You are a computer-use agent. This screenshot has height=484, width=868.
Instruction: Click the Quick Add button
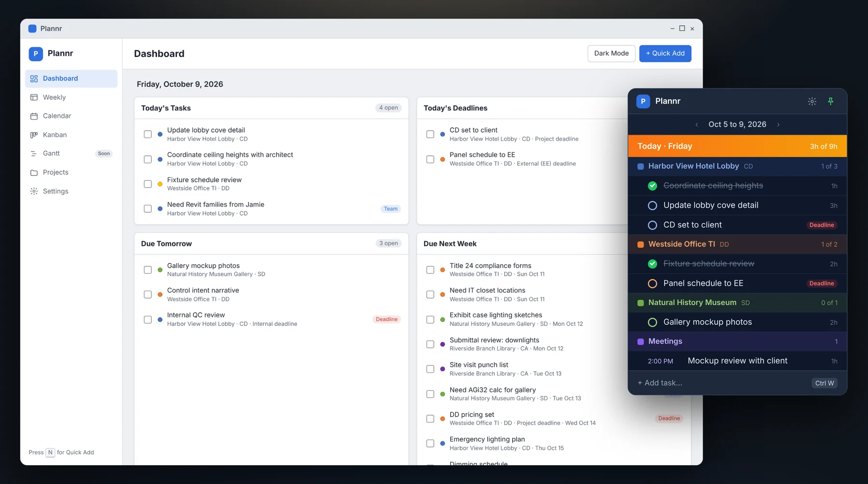pyautogui.click(x=665, y=54)
